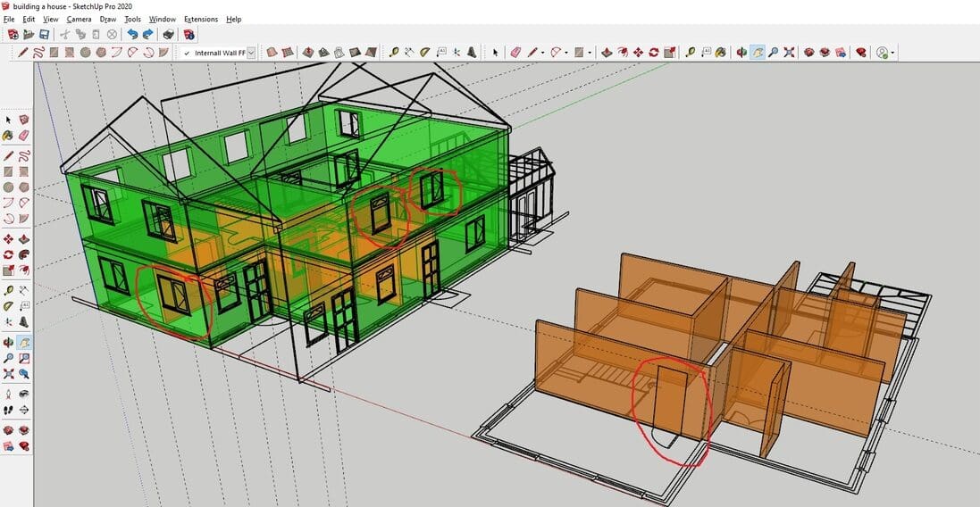Open Model Info from the standard toolbar
This screenshot has width=980, height=507.
pyautogui.click(x=189, y=34)
